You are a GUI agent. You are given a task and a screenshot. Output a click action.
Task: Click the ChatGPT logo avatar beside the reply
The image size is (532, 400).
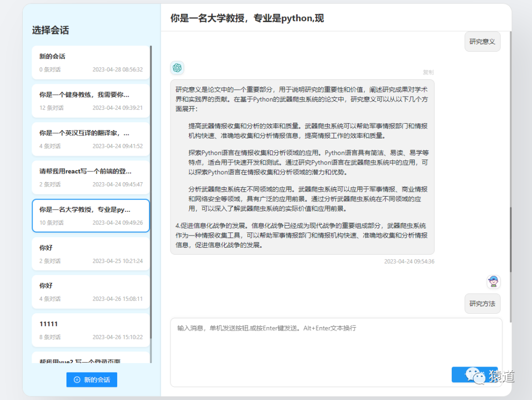click(177, 68)
